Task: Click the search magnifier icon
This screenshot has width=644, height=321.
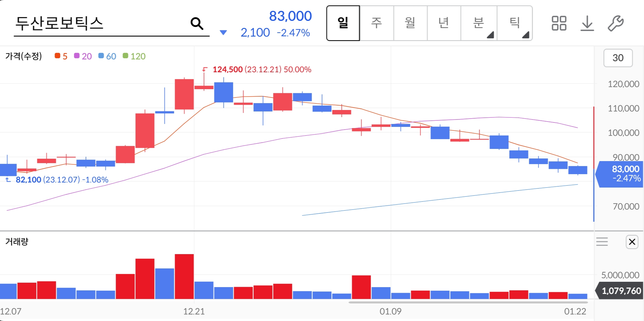Action: point(197,23)
